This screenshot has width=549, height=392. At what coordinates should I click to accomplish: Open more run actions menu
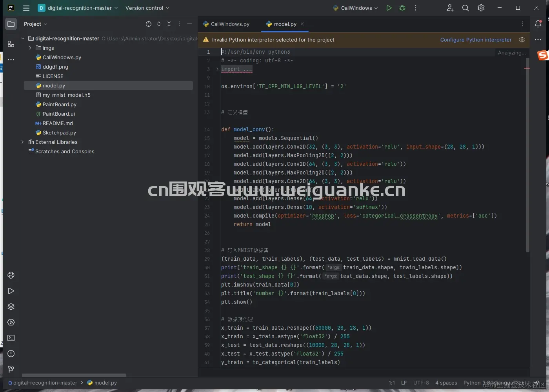pos(416,8)
